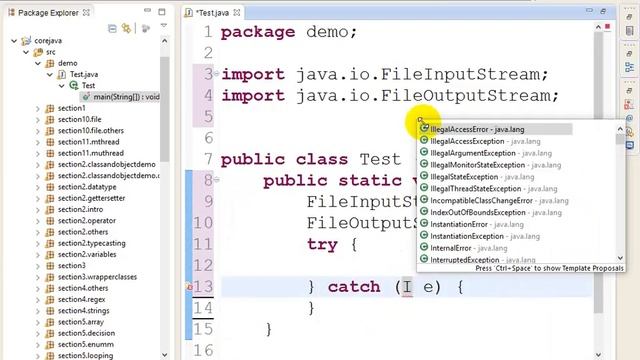Select section2.variables package
This screenshot has width=640, height=360.
87,254
